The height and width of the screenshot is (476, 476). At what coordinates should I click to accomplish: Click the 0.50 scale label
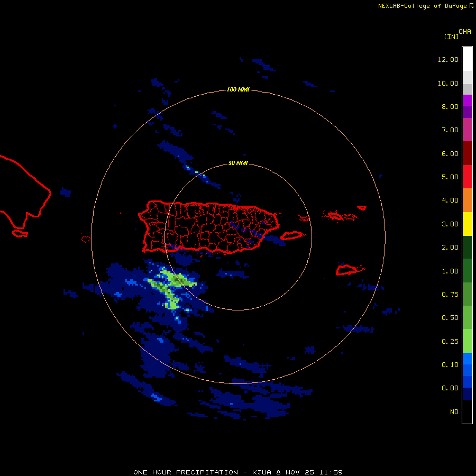point(450,318)
